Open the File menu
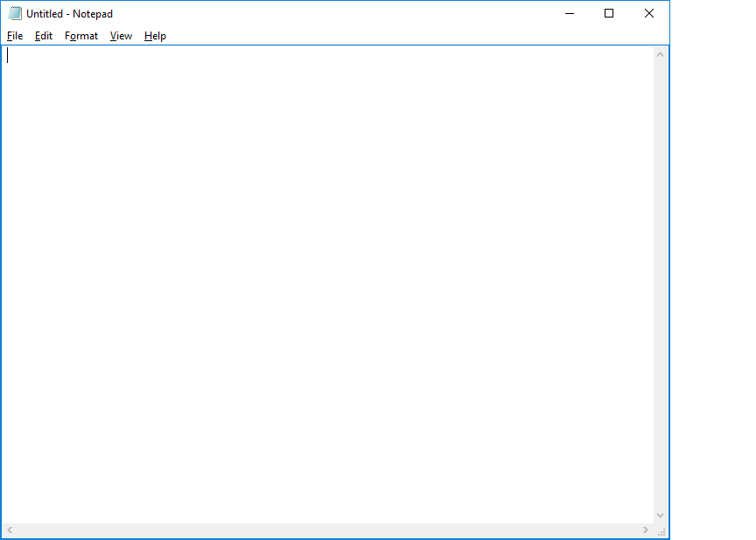Image resolution: width=756 pixels, height=540 pixels. click(15, 36)
